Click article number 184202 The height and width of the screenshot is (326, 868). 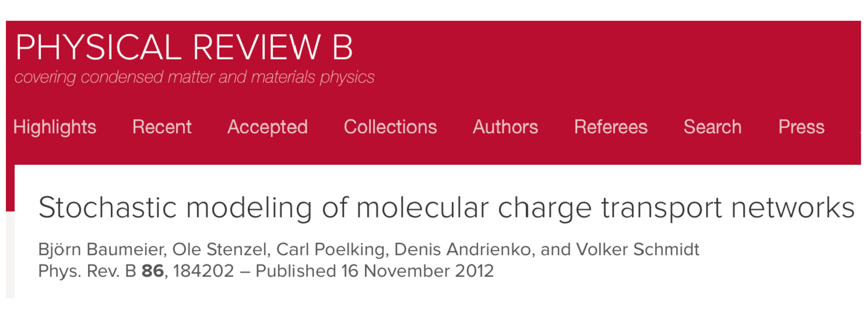[x=203, y=271]
